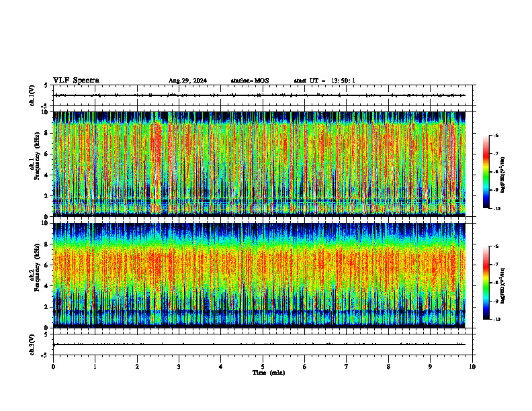Click the ch.1 voltage waveform trace
This screenshot has width=532, height=411.
click(259, 95)
